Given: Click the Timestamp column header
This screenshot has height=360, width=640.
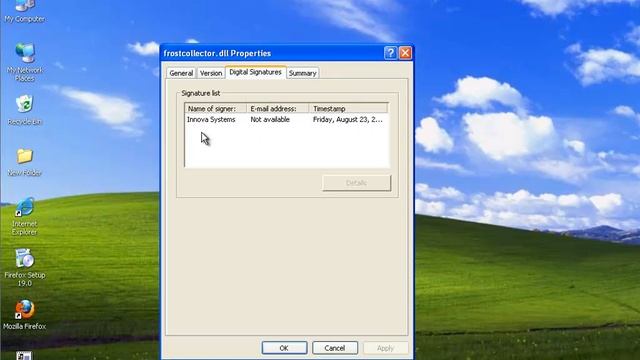Looking at the screenshot, I should [348, 109].
